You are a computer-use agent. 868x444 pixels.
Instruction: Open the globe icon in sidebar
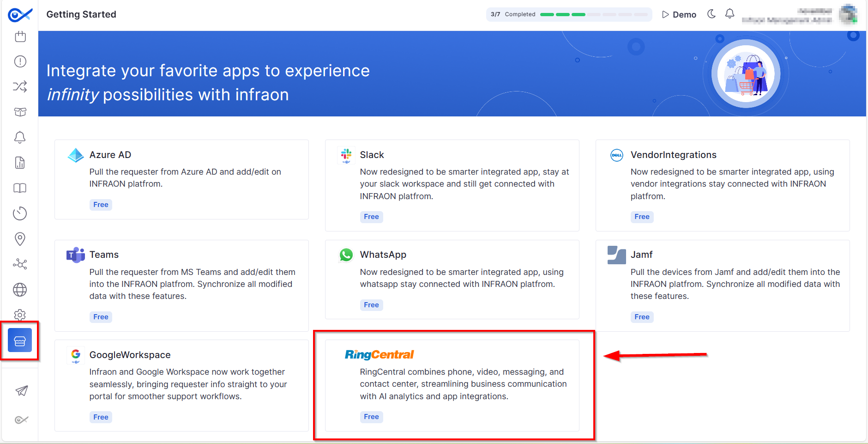click(20, 290)
